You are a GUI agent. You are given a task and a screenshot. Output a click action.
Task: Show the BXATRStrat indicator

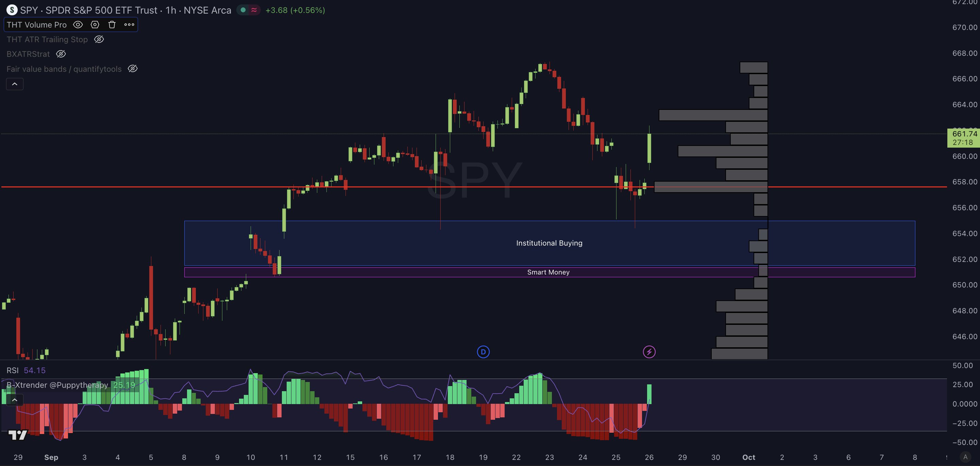coord(61,54)
